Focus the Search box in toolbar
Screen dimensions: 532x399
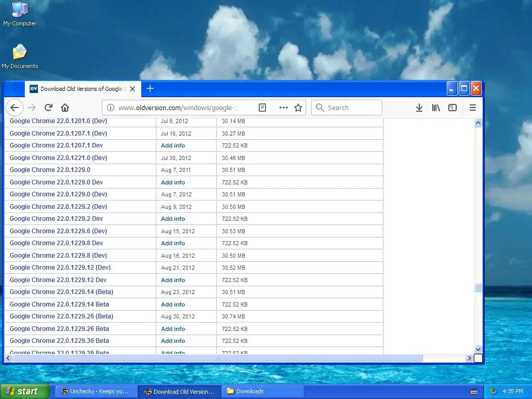[x=347, y=108]
